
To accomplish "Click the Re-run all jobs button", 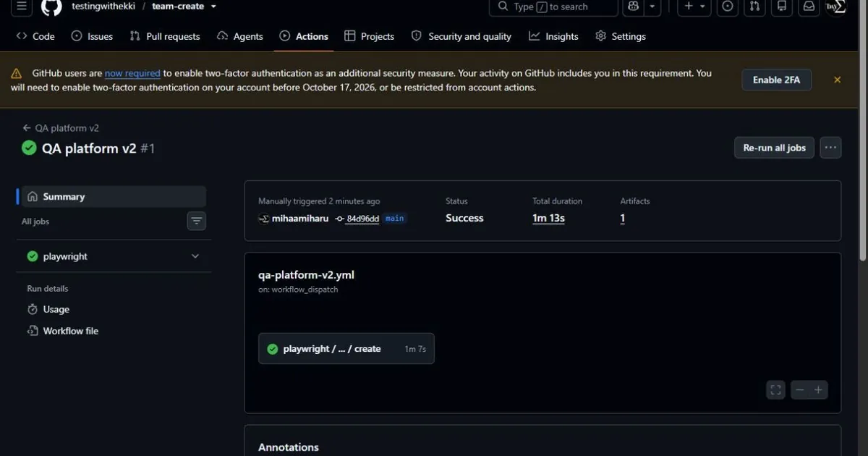I will (774, 148).
